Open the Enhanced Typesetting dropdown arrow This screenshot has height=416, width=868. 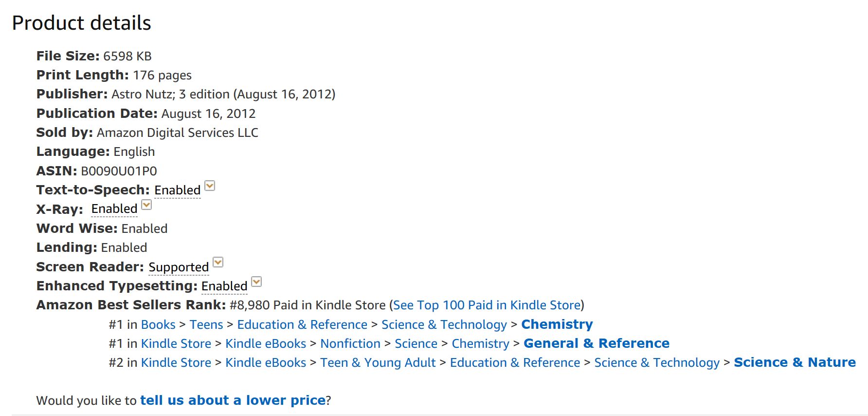point(256,282)
